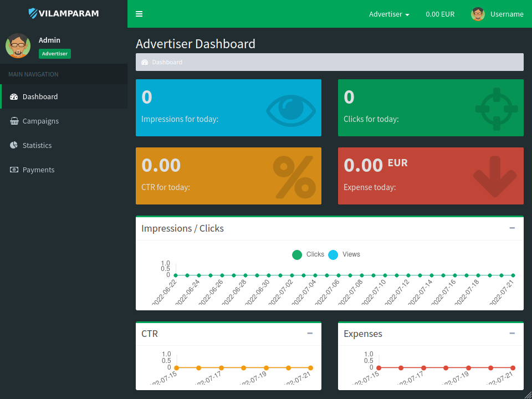
Task: Click the top bar user avatar
Action: click(478, 14)
